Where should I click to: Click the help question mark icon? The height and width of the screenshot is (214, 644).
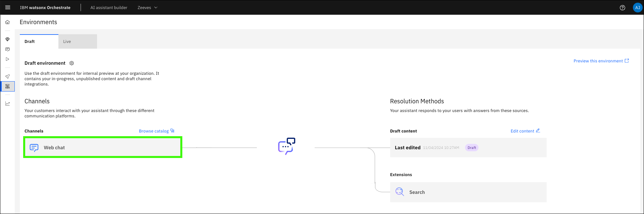pyautogui.click(x=622, y=8)
